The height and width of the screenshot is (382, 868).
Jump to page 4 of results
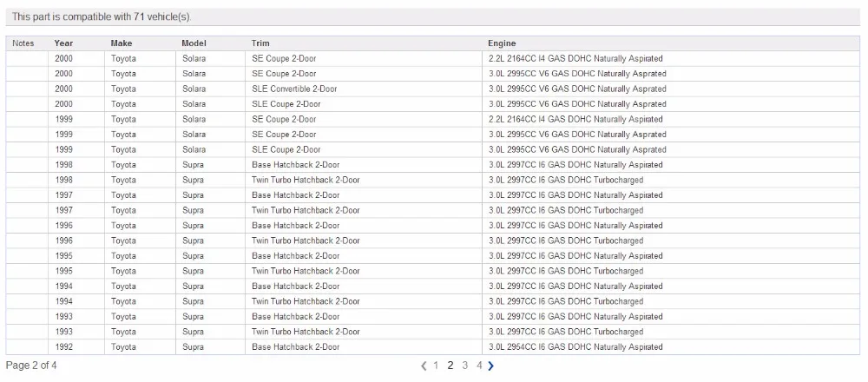point(479,366)
